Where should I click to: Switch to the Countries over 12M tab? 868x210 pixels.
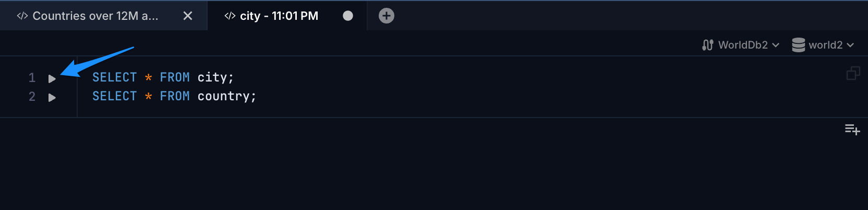coord(95,16)
